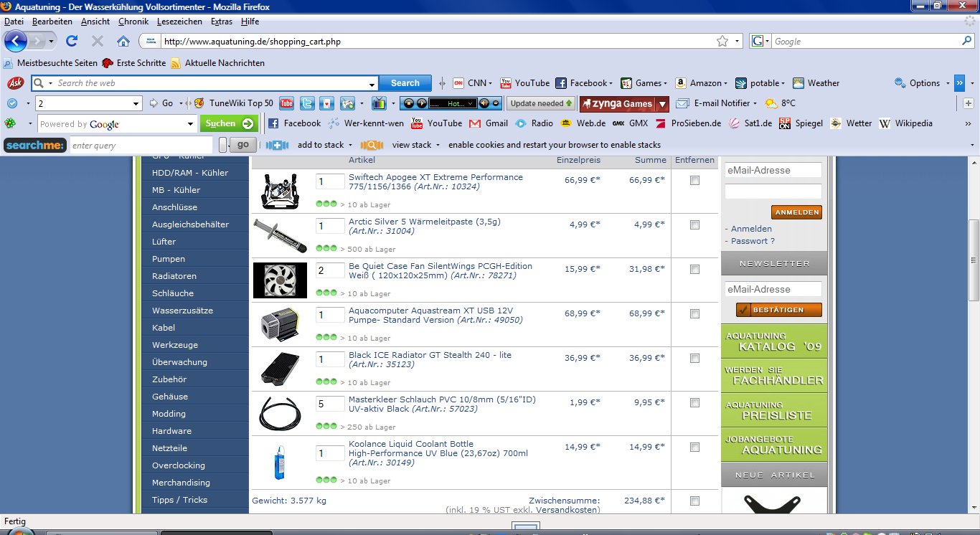Bookmark this page with the star icon

[722, 41]
